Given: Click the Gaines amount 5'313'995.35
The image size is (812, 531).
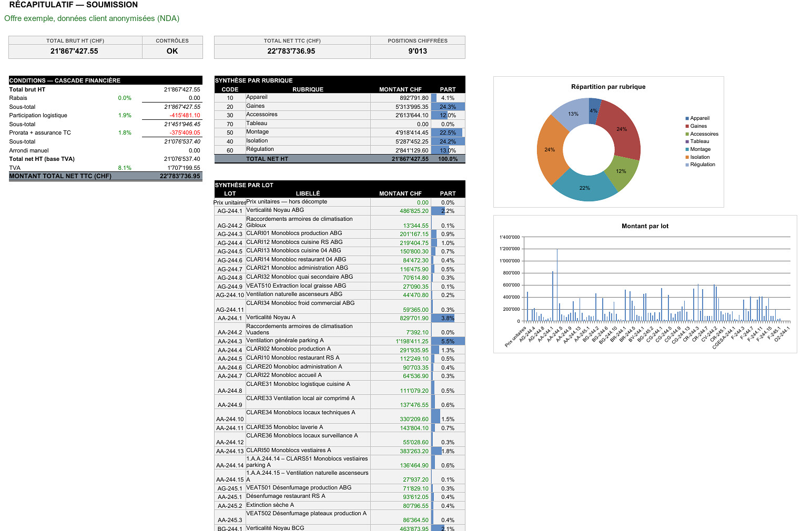Looking at the screenshot, I should (412, 107).
